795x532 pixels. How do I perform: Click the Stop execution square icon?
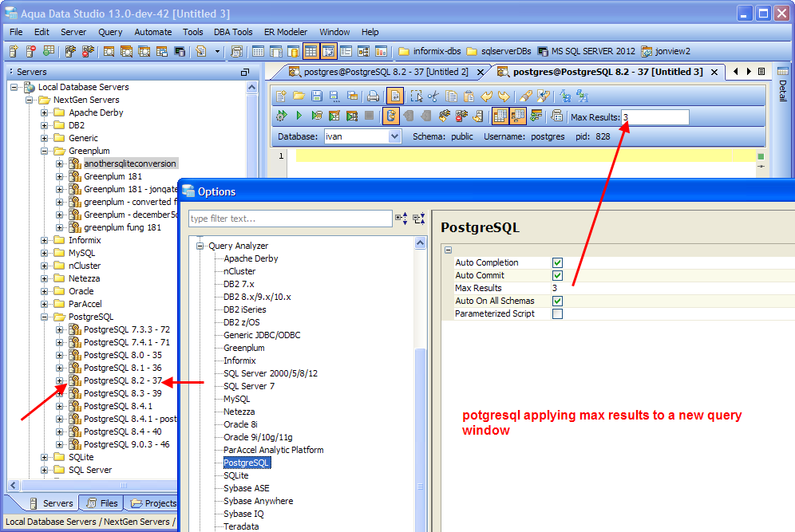coord(369,116)
